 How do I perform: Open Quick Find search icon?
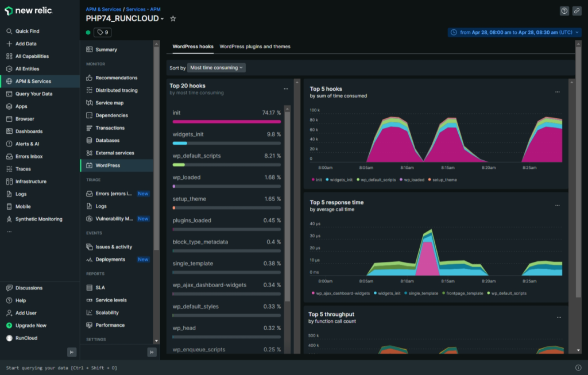(9, 31)
